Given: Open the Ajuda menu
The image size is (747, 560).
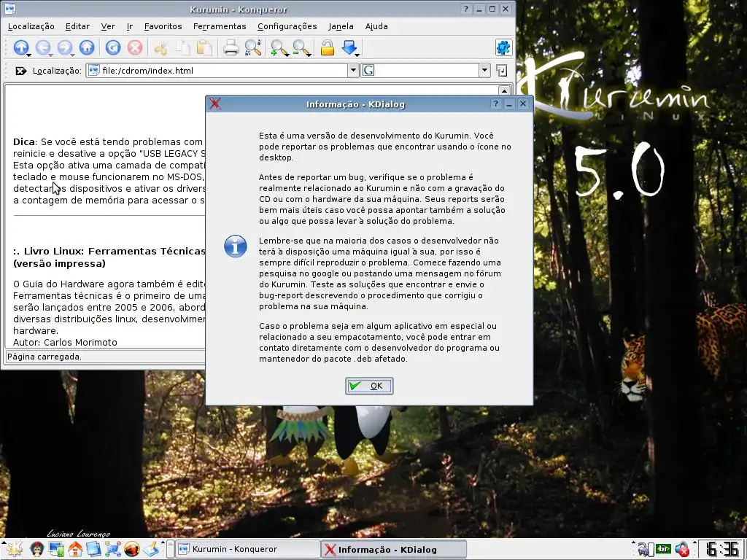Looking at the screenshot, I should [x=376, y=27].
